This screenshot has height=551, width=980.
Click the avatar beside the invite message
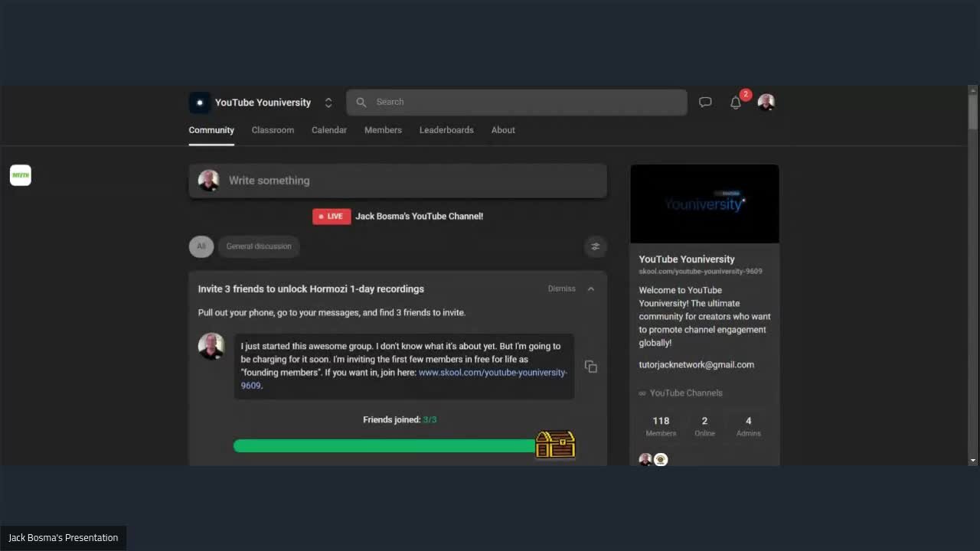[211, 346]
